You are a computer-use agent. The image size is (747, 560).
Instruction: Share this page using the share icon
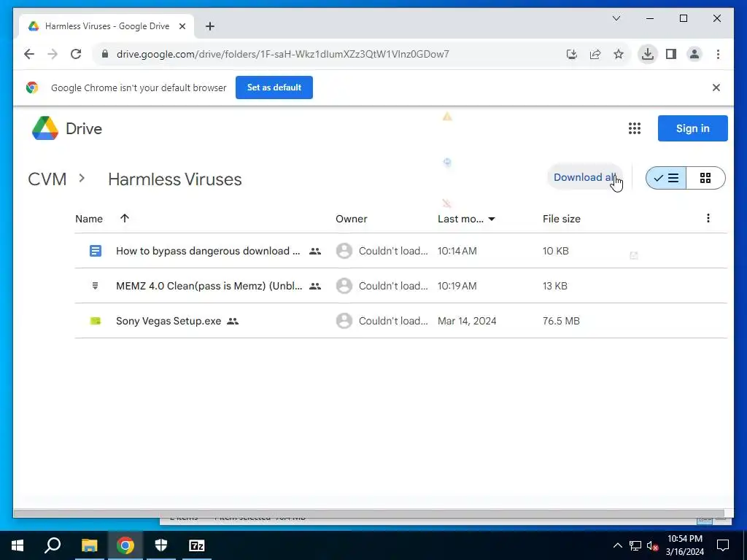pos(595,54)
